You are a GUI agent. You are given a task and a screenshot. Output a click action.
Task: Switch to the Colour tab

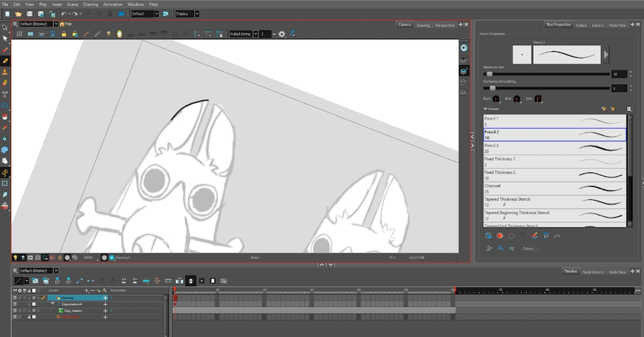point(581,25)
